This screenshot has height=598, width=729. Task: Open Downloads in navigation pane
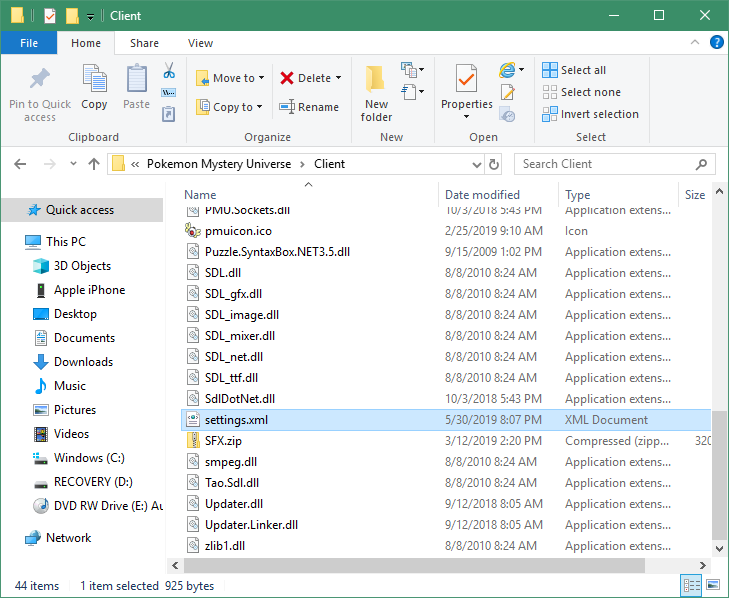83,362
